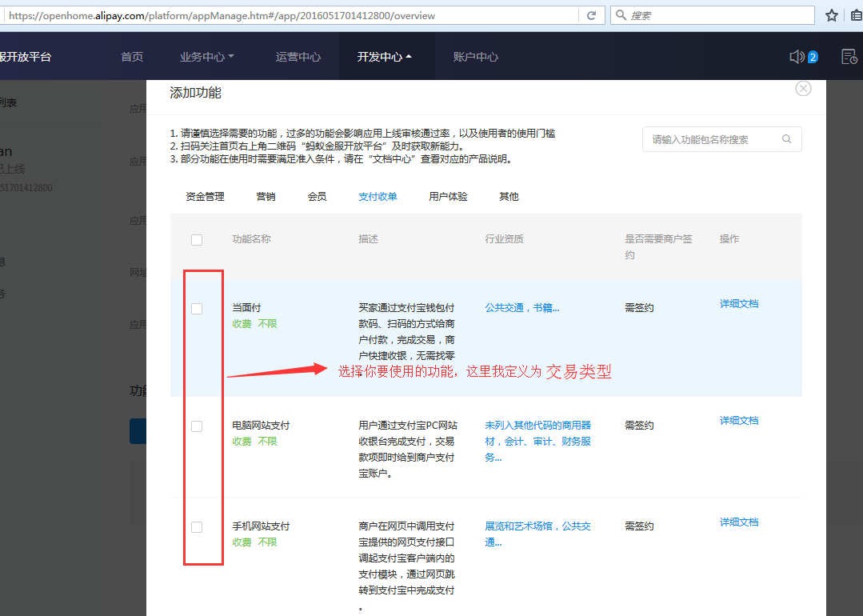Click the browser search magnifier icon
The image size is (863, 616).
621,15
